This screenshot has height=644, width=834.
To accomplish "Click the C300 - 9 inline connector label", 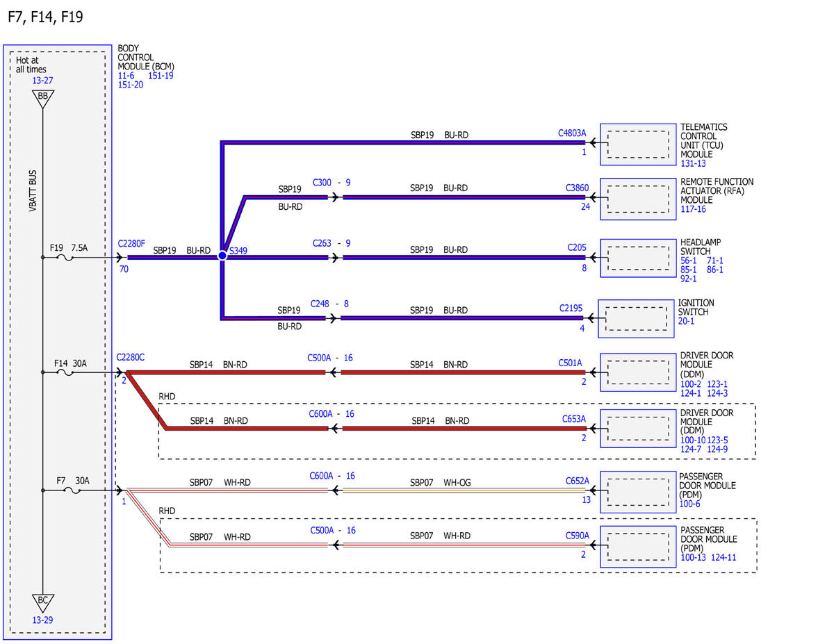I will (x=332, y=182).
